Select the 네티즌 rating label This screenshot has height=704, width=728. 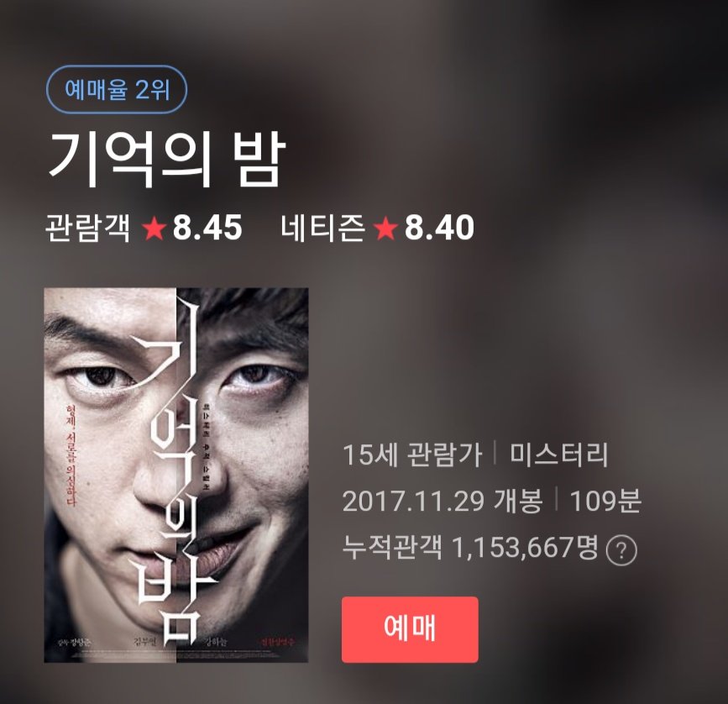tap(322, 228)
